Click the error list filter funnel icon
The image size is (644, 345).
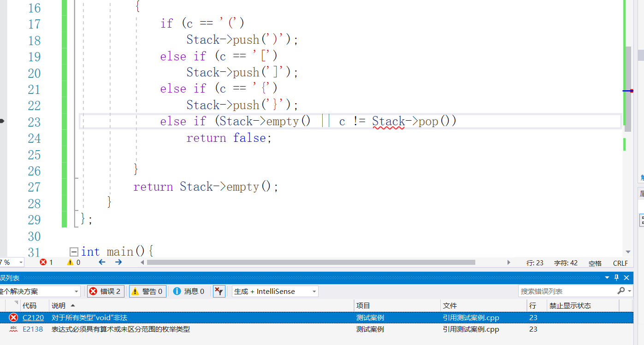[219, 291]
